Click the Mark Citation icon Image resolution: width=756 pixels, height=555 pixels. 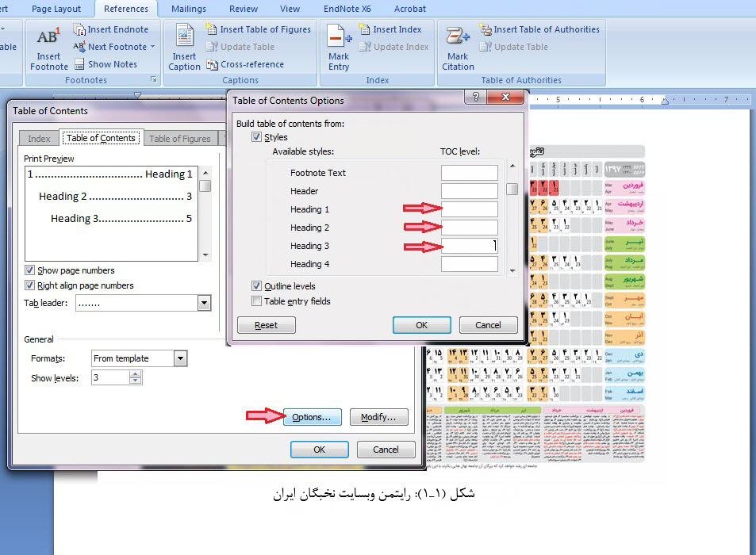point(458,38)
